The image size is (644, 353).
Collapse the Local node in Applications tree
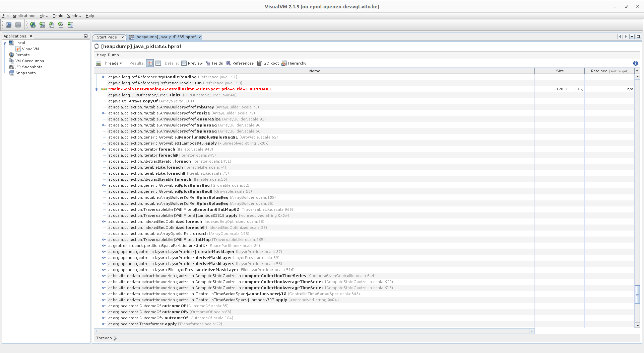(4, 43)
